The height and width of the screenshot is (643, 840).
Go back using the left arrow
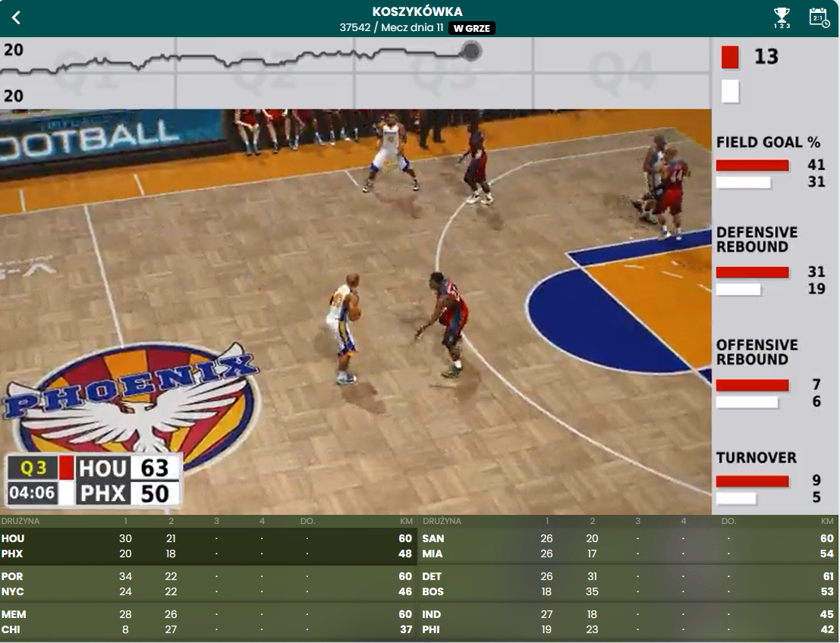pyautogui.click(x=16, y=17)
